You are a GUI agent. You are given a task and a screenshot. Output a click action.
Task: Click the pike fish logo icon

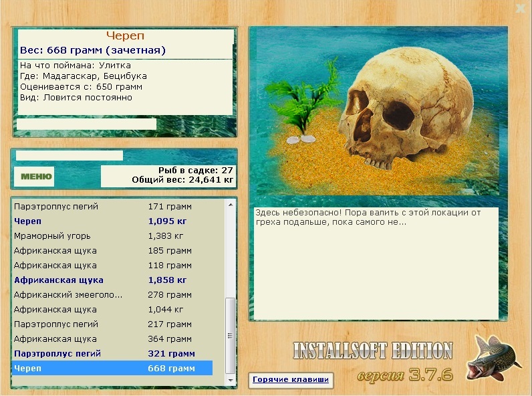[x=494, y=359]
